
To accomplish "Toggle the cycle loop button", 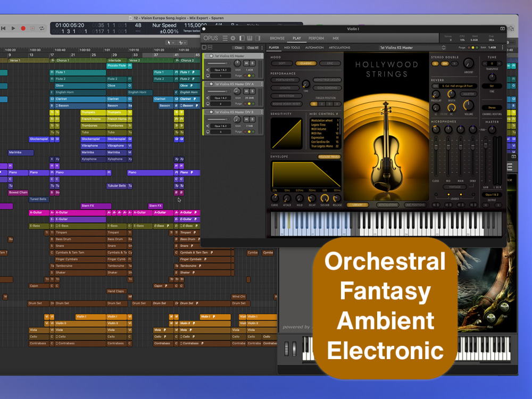I will click(x=42, y=29).
